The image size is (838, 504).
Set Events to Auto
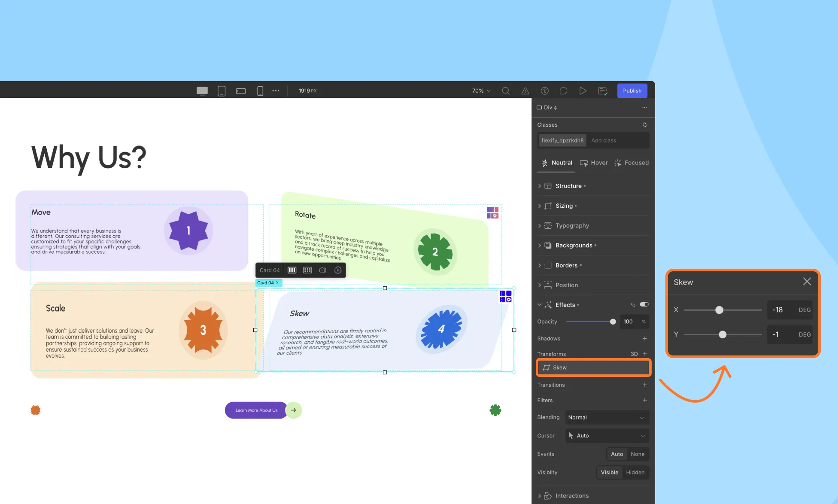pyautogui.click(x=617, y=454)
